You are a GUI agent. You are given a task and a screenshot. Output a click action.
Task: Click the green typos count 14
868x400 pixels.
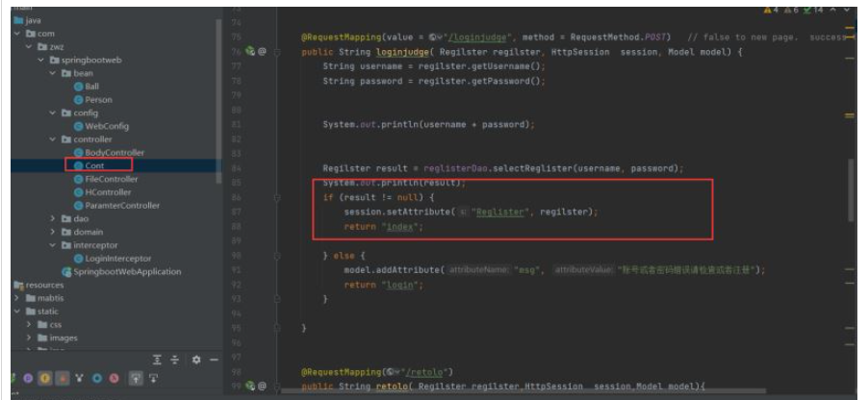[813, 10]
